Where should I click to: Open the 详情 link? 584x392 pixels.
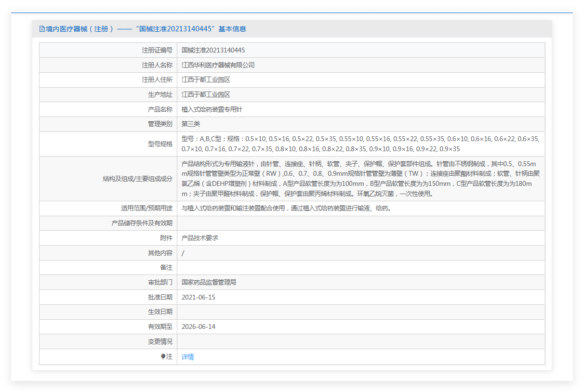click(188, 357)
